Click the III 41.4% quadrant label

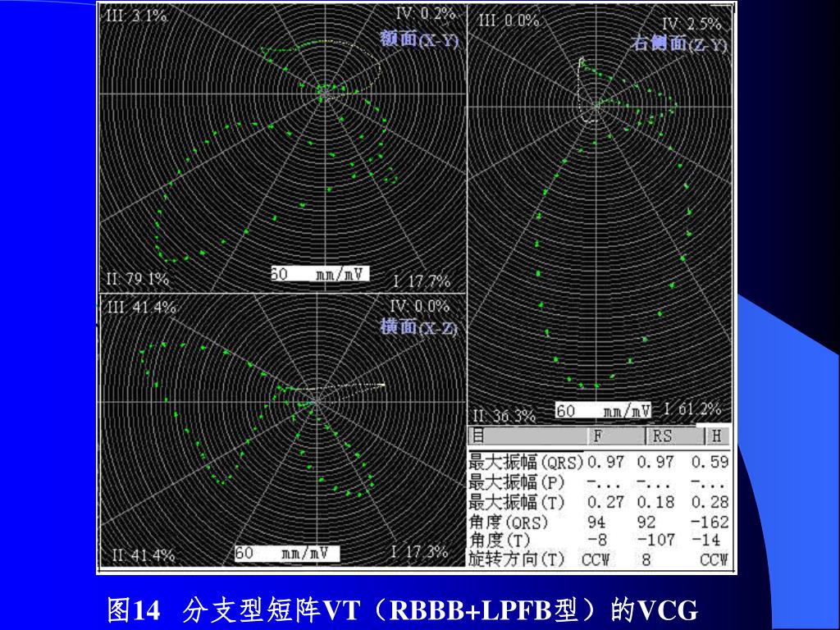coord(142,308)
